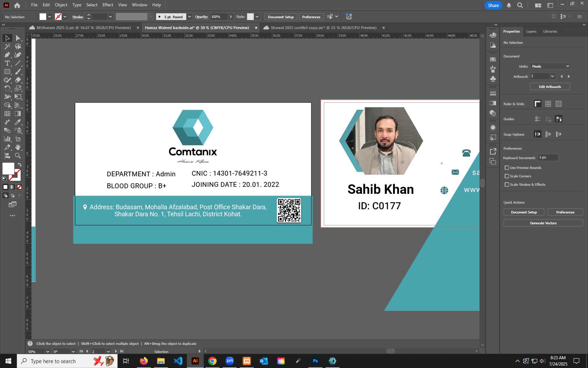Screen dimensions: 588x368
Task: Choose the Artboard tool
Action: (x=18, y=139)
